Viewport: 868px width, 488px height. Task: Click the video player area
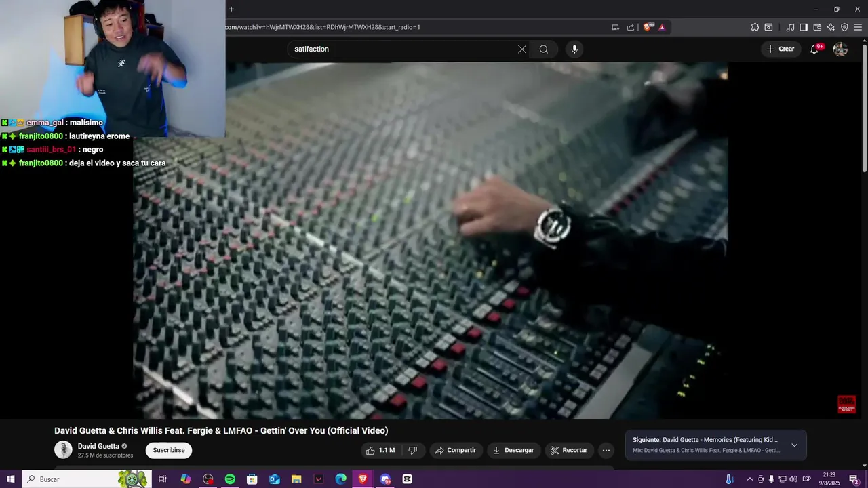pos(430,241)
